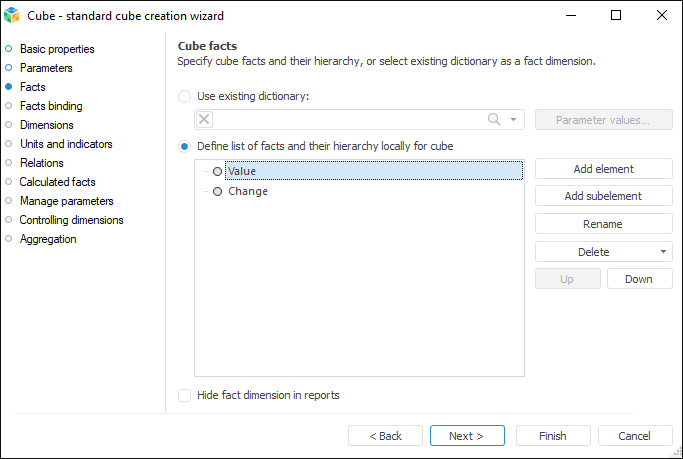Open the existing dictionary dropdown arrow
683x459 pixels.
[514, 120]
